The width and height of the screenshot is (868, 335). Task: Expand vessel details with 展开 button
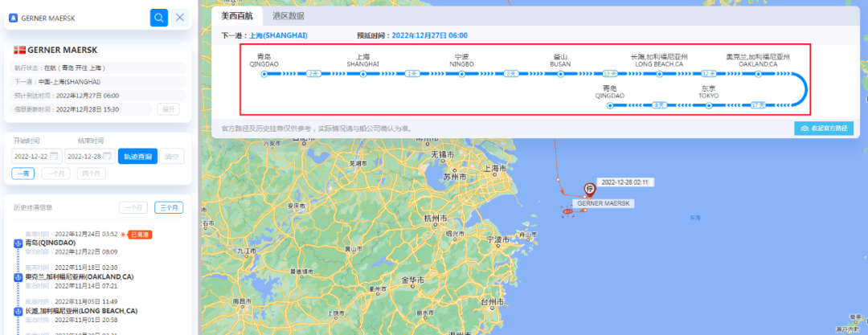(x=168, y=108)
